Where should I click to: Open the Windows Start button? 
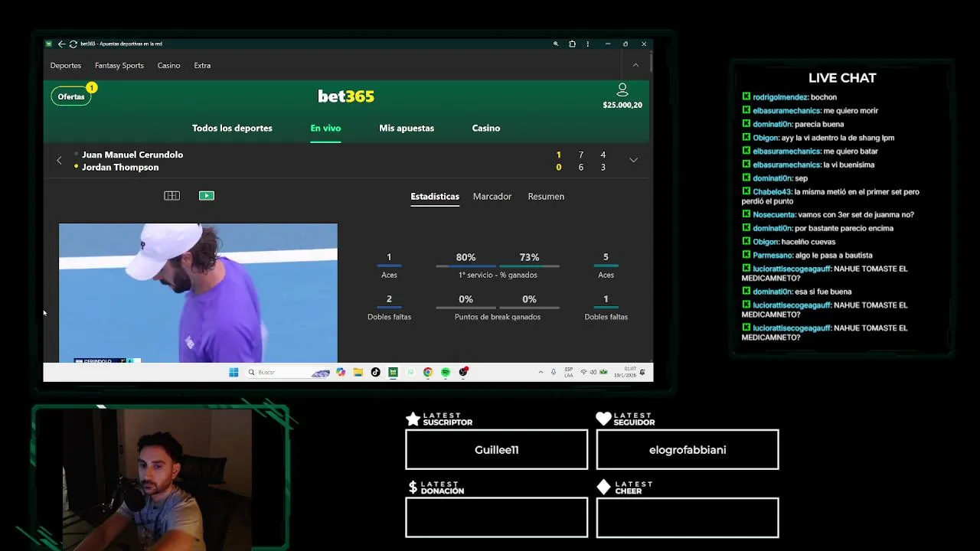point(234,373)
